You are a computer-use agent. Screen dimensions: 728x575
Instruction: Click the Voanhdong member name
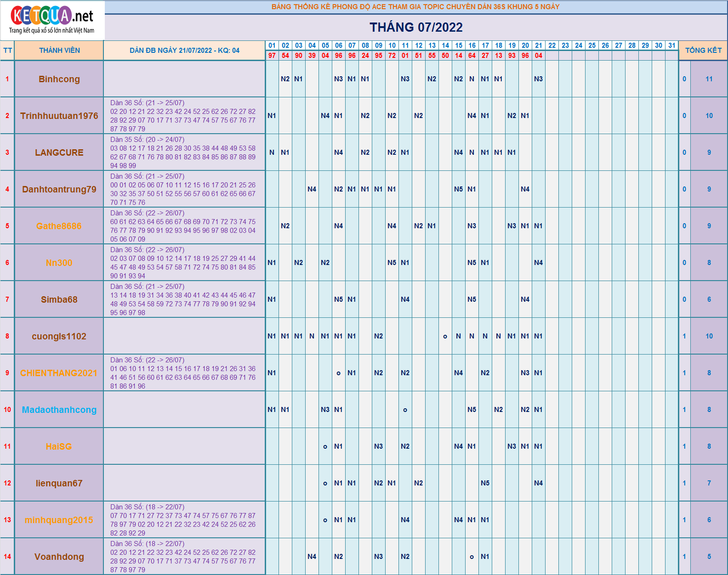point(59,557)
